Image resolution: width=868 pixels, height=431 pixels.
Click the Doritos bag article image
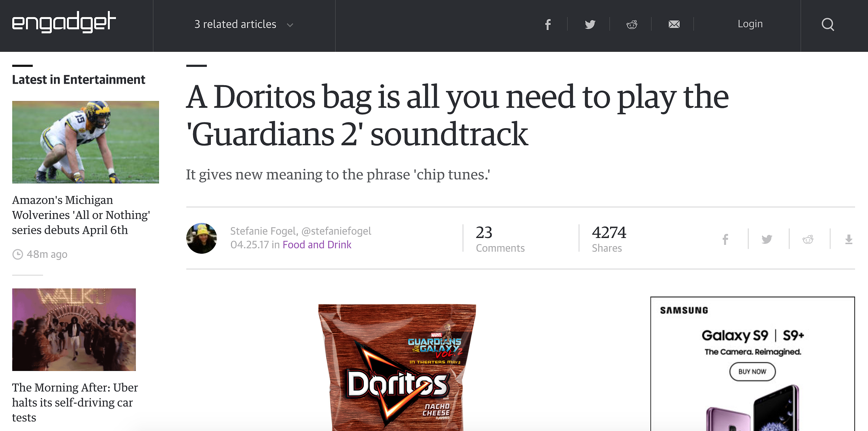tap(397, 367)
